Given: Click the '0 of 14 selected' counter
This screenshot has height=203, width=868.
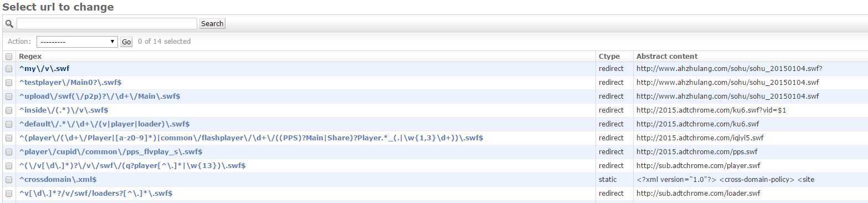Looking at the screenshot, I should click(164, 42).
